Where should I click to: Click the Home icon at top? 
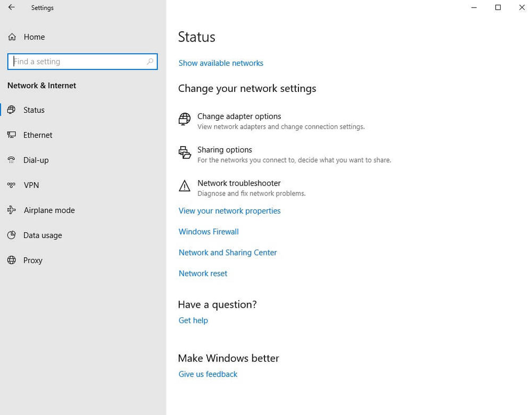tap(11, 37)
